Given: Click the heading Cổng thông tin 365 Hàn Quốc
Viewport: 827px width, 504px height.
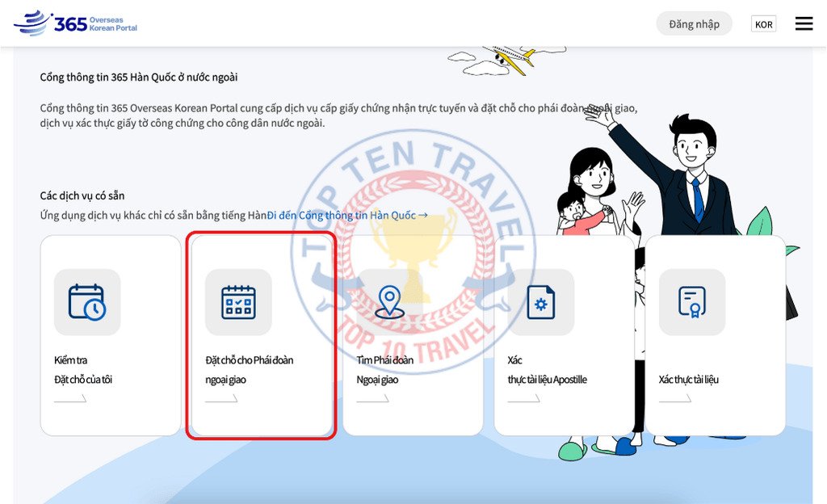Looking at the screenshot, I should pos(139,77).
